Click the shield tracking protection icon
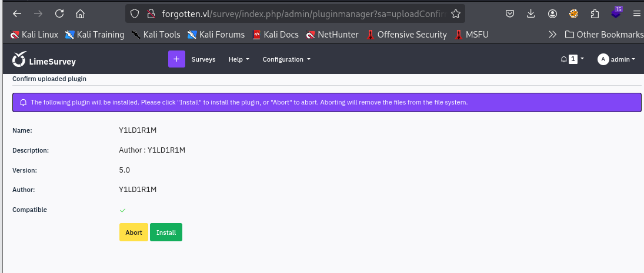 135,14
